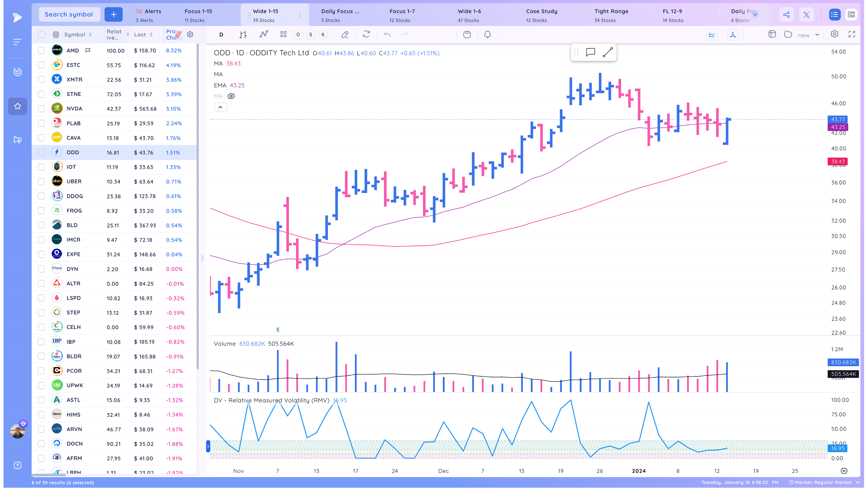868x488 pixels.
Task: Switch to list view icon
Action: [x=834, y=15]
